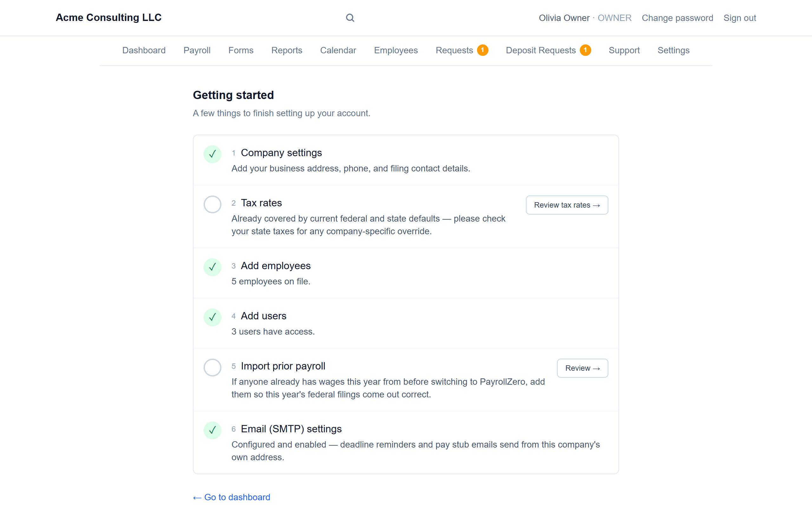The height and width of the screenshot is (525, 812).
Task: Click Review button for Import prior payroll
Action: (582, 368)
